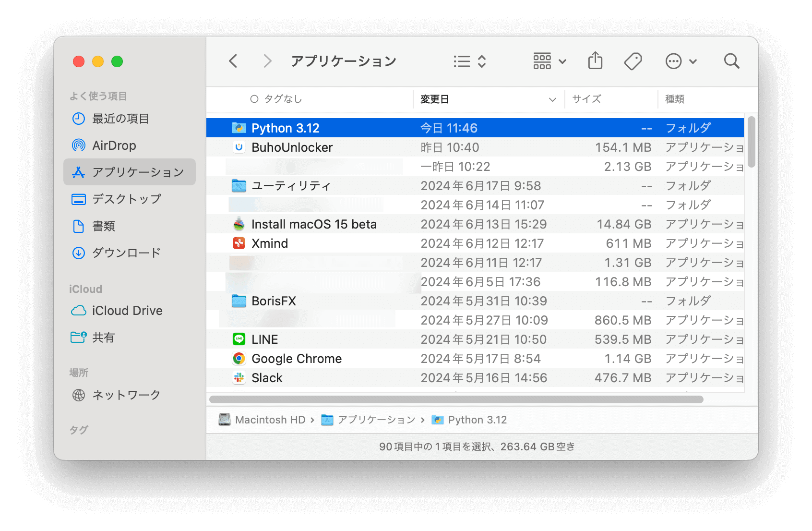Screen dimensions: 812x531
Task: Open 共有 in sidebar
Action: [x=130, y=338]
